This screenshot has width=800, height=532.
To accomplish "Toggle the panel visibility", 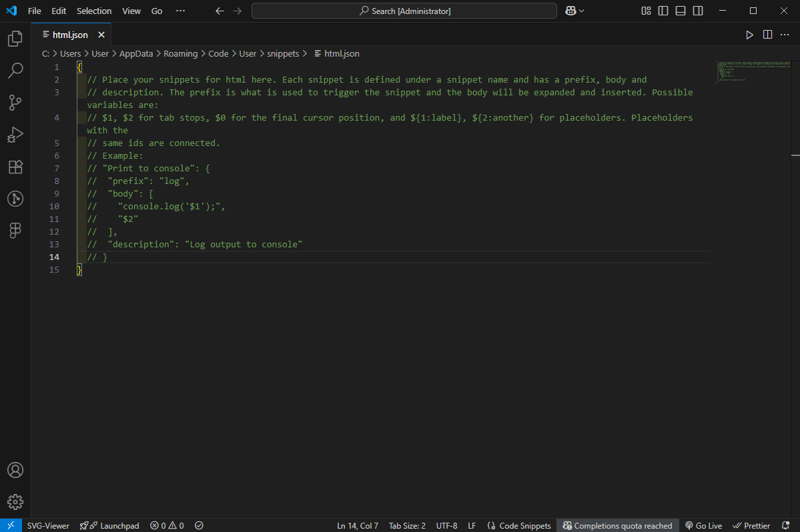I will pyautogui.click(x=680, y=11).
